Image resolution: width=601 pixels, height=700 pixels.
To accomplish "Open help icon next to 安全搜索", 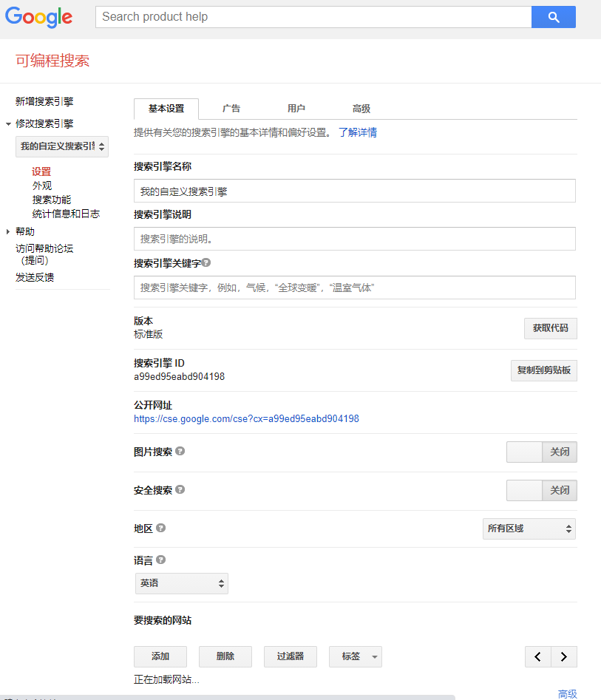I will click(x=180, y=489).
